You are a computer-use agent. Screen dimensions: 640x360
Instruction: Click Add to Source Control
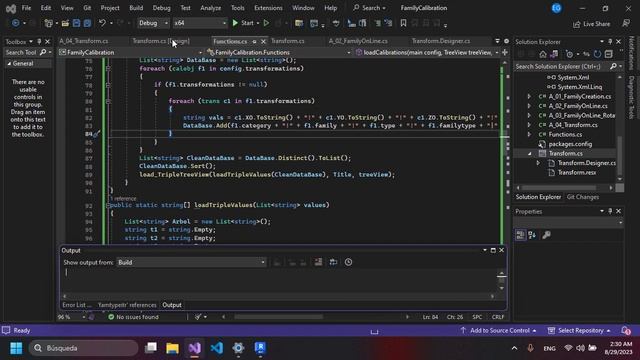(x=498, y=330)
